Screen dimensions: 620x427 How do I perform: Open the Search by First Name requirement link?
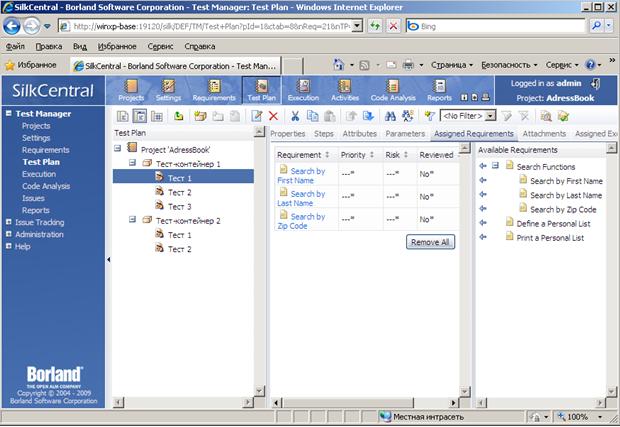click(301, 176)
